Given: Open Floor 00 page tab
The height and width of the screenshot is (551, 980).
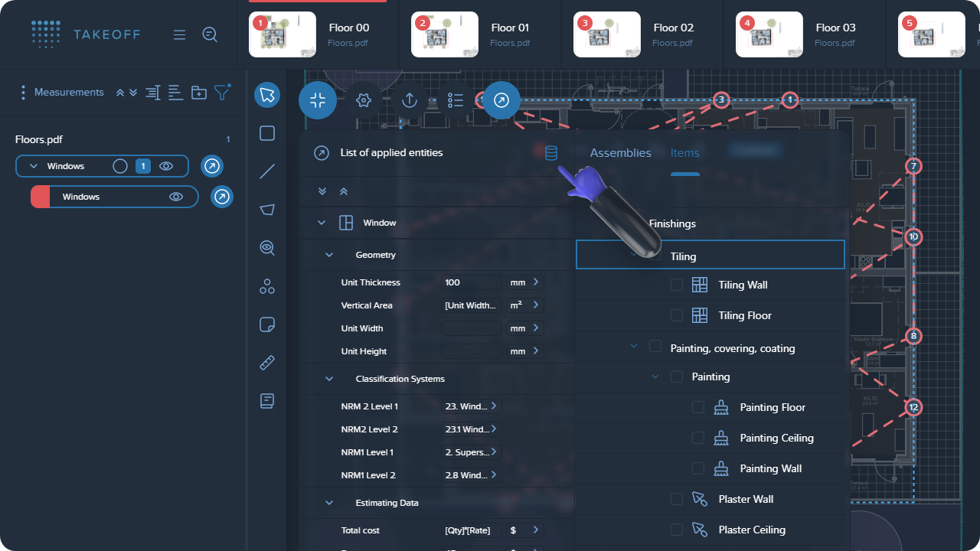Looking at the screenshot, I should pos(318,34).
